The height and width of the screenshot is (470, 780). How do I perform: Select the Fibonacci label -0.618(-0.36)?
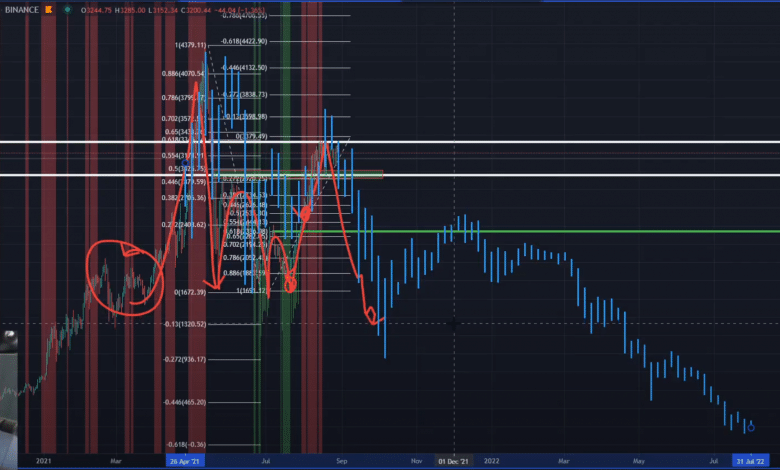click(x=186, y=444)
